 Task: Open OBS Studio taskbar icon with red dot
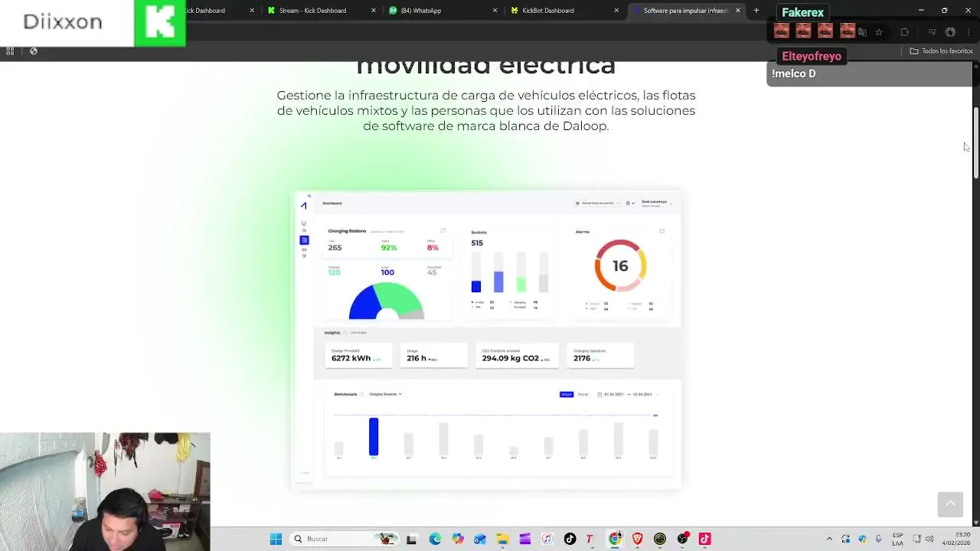tap(682, 539)
